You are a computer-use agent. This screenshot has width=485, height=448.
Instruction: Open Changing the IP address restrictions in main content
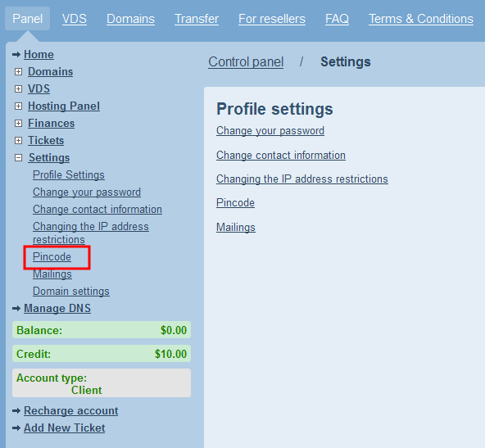click(302, 179)
